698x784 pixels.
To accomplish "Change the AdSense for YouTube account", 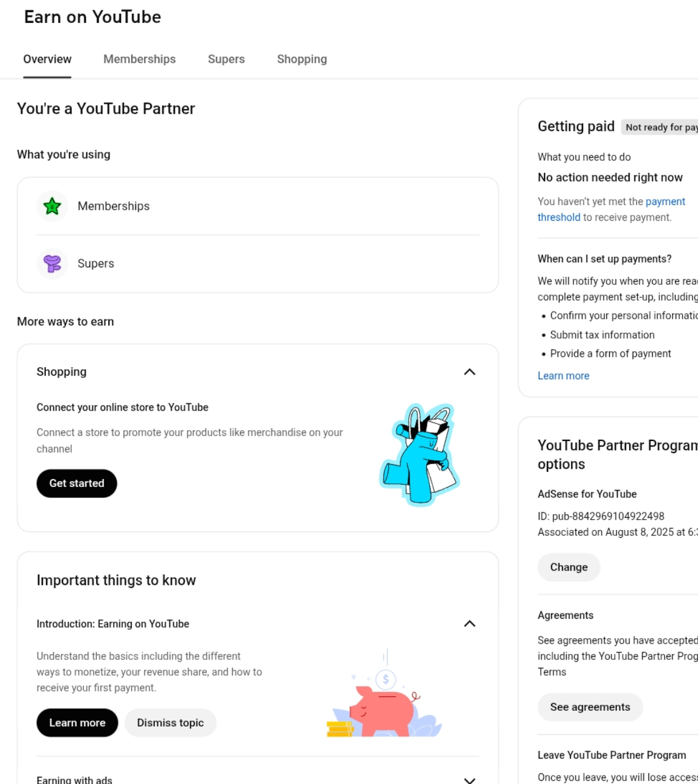I will tap(569, 567).
